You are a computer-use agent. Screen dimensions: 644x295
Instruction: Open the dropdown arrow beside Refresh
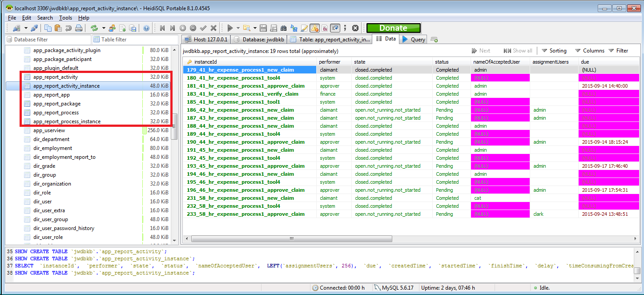pos(103,28)
